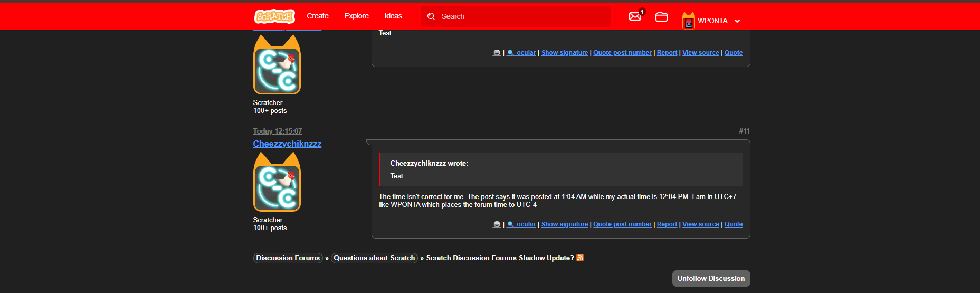This screenshot has width=980, height=293.
Task: Open the Scratch logo home link
Action: click(x=274, y=16)
